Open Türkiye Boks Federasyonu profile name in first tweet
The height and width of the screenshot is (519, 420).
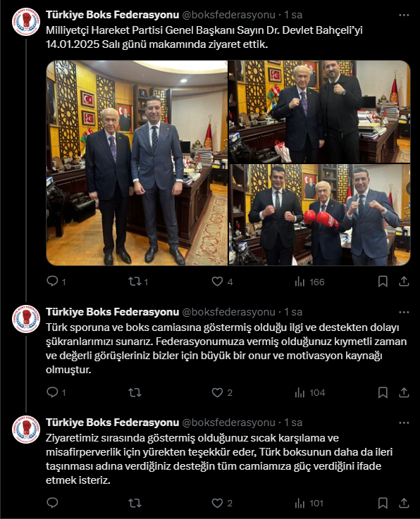pyautogui.click(x=112, y=15)
